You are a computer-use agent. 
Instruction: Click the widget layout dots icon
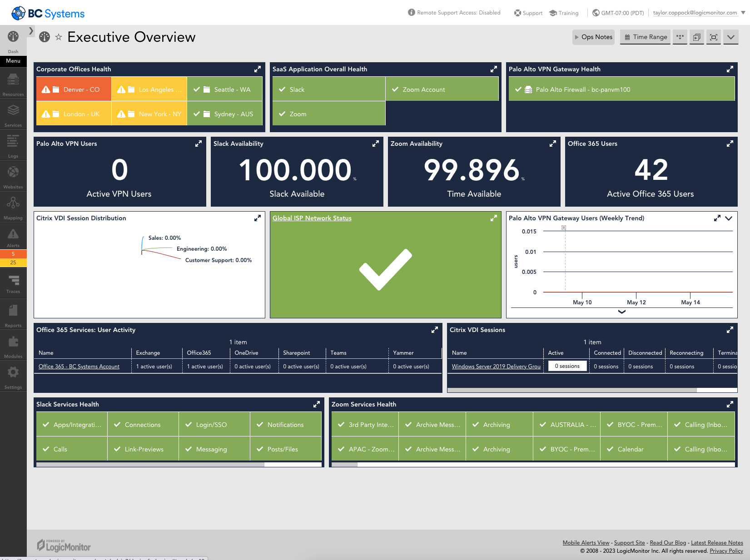pos(680,37)
